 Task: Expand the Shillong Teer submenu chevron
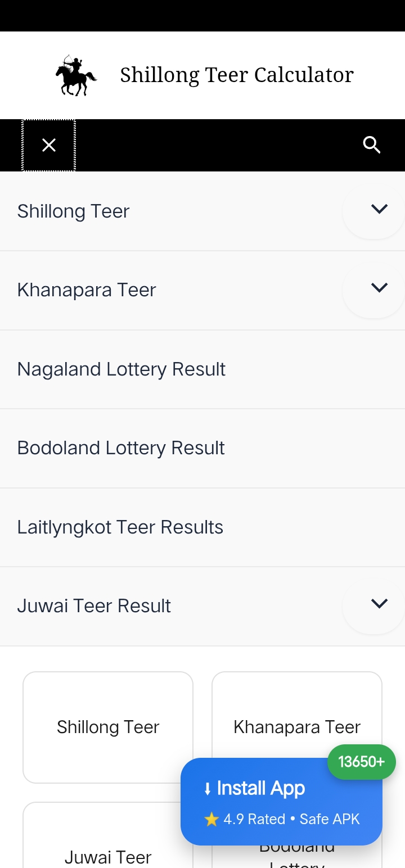pos(379,209)
